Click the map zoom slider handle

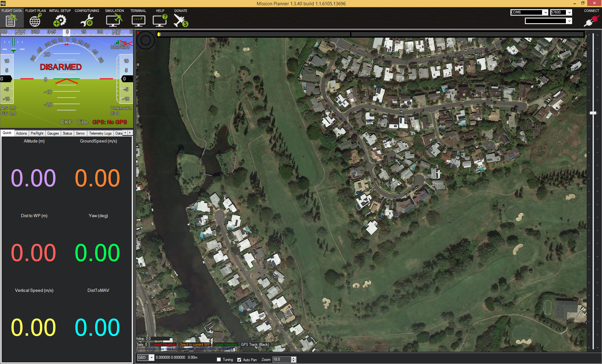593,113
